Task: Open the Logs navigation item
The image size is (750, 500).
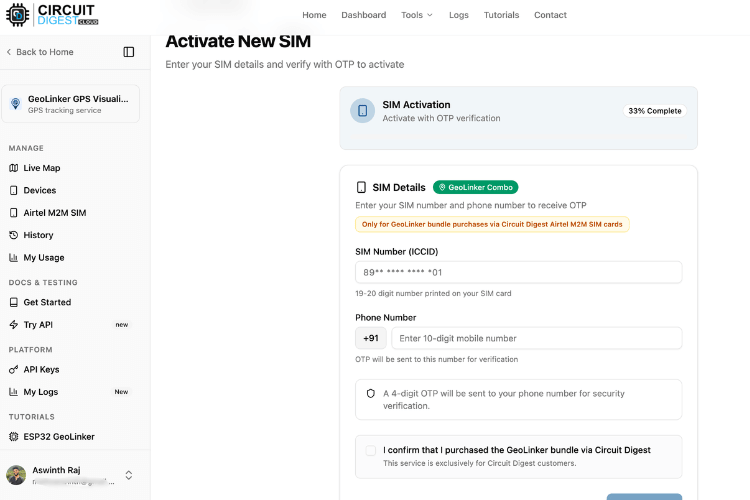Action: [x=459, y=15]
